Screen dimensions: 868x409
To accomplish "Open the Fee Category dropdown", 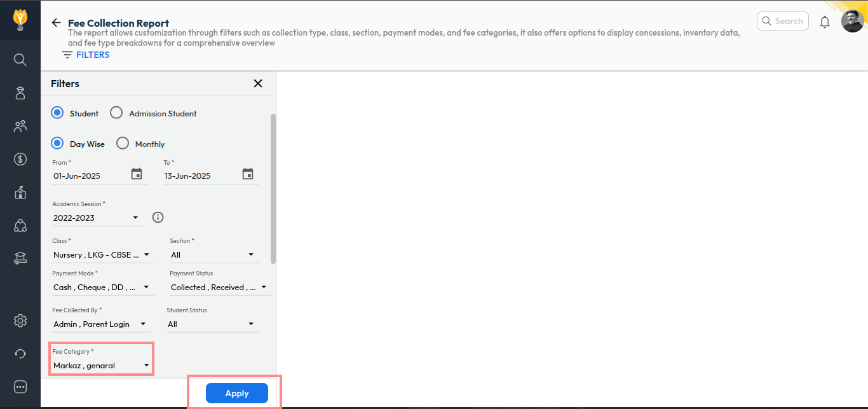I will (x=102, y=366).
